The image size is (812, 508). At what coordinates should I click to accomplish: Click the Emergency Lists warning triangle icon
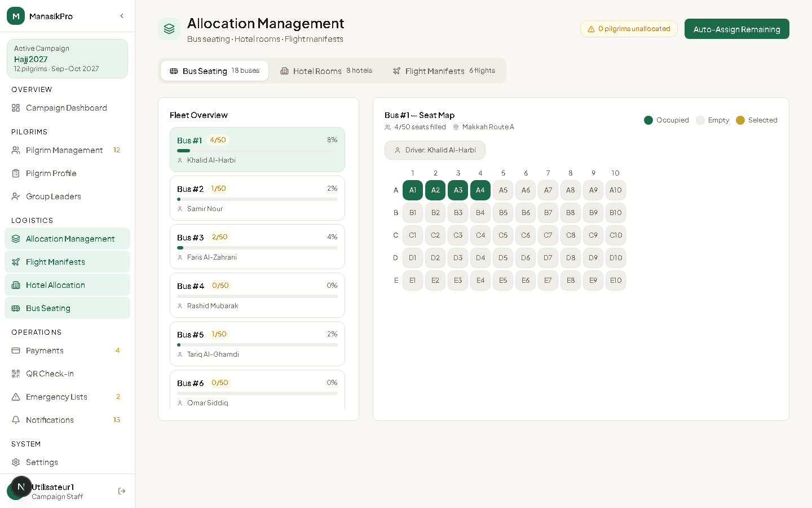click(16, 397)
